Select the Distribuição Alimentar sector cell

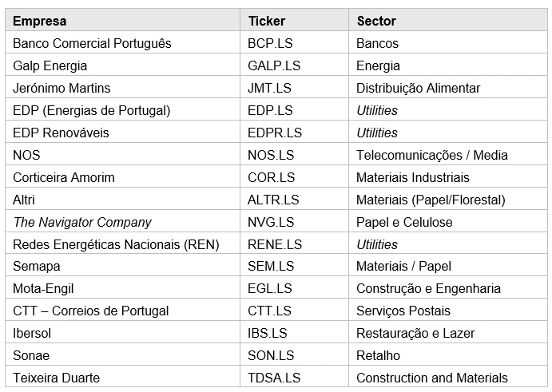click(x=448, y=88)
